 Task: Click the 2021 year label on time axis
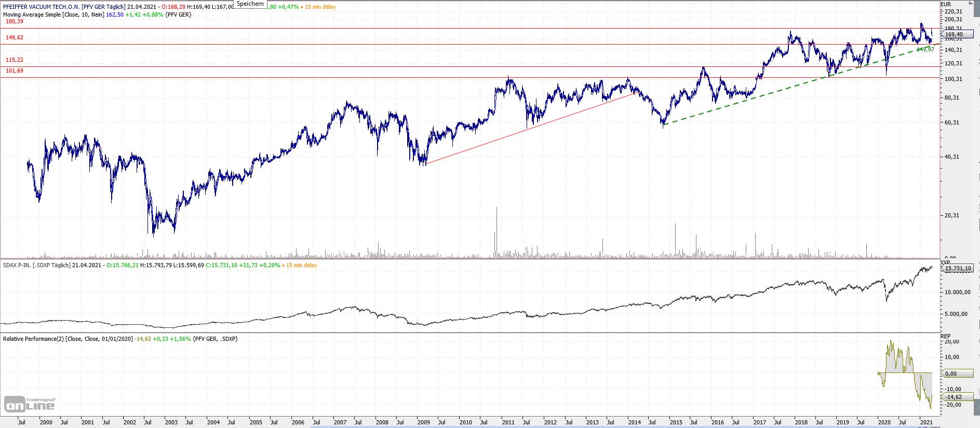click(927, 422)
